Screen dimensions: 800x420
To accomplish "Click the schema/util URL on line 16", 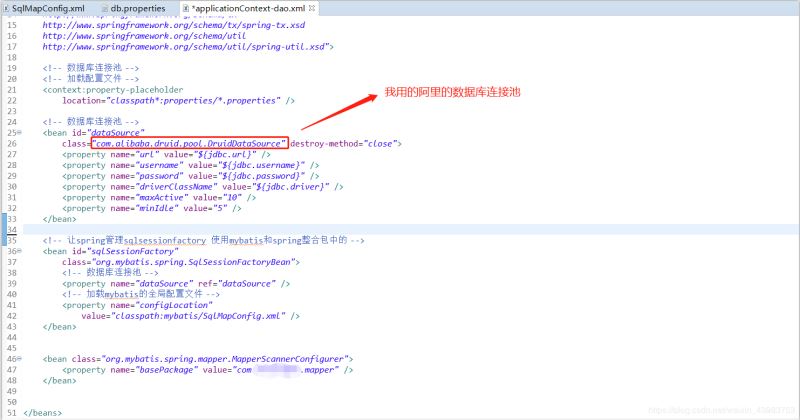I will (x=144, y=36).
